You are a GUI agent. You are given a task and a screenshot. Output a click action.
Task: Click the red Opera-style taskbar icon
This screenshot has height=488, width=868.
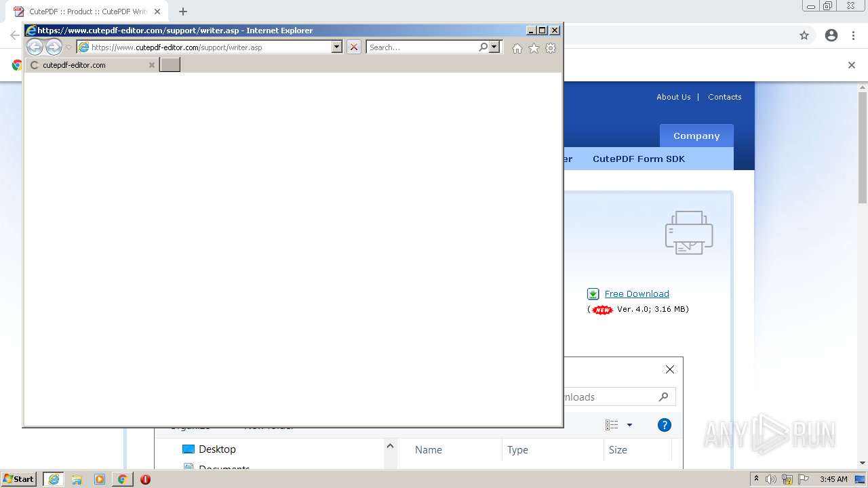145,479
